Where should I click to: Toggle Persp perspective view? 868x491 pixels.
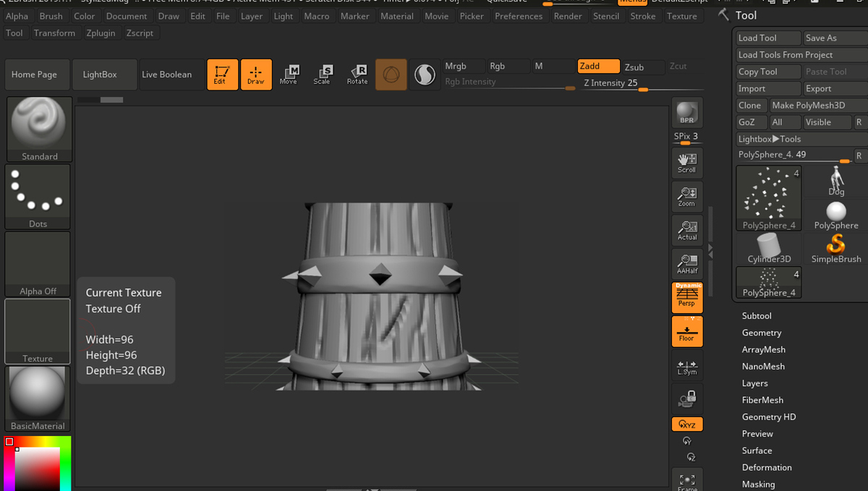tap(686, 296)
